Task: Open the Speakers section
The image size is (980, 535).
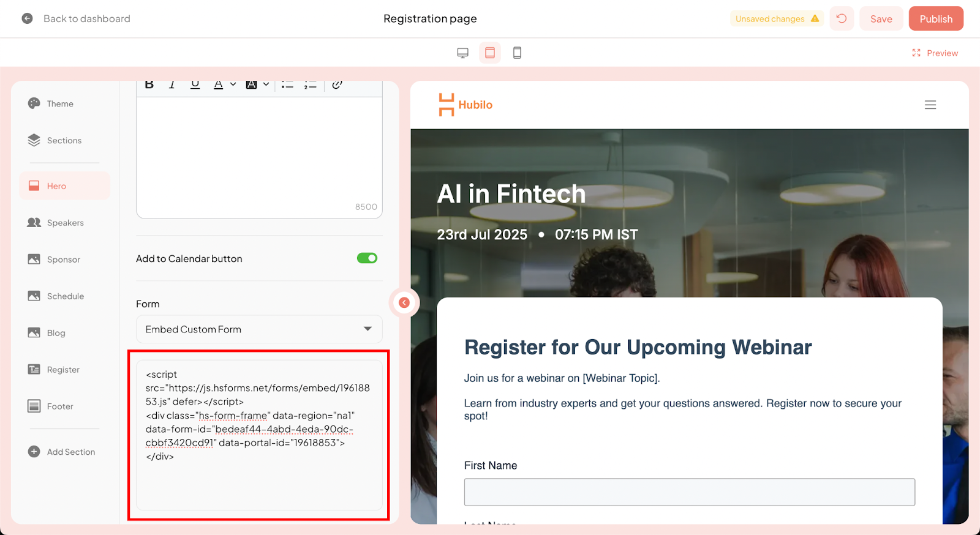Action: 65,223
